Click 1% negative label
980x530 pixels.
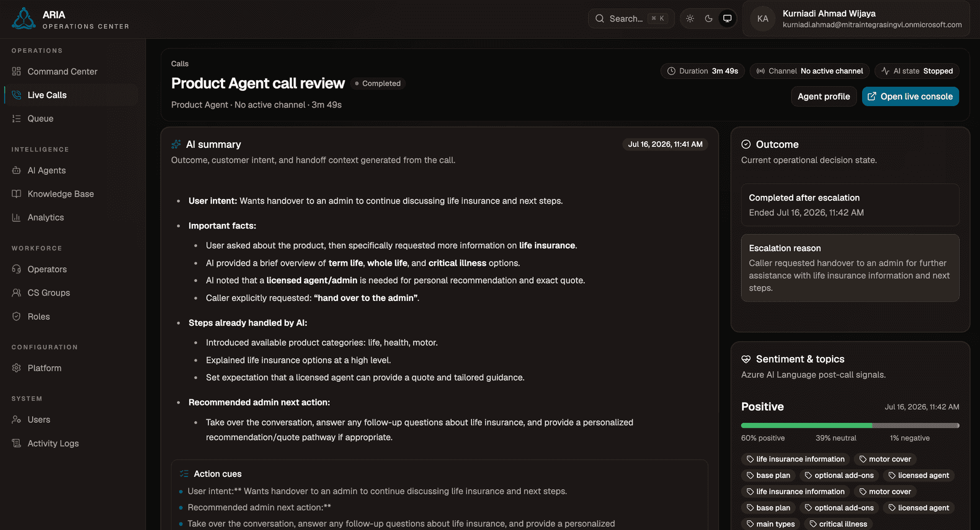910,438
